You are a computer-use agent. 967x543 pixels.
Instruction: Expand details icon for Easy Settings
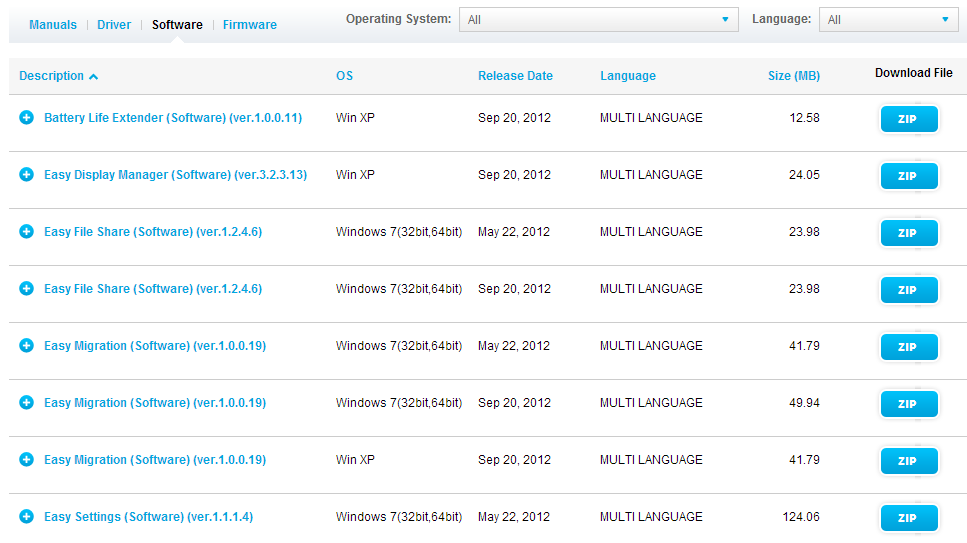(x=26, y=517)
